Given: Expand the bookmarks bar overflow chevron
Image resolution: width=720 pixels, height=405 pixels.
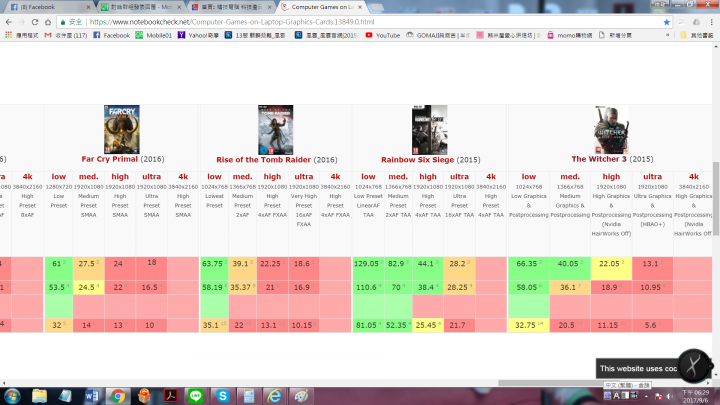Looking at the screenshot, I should click(x=667, y=35).
